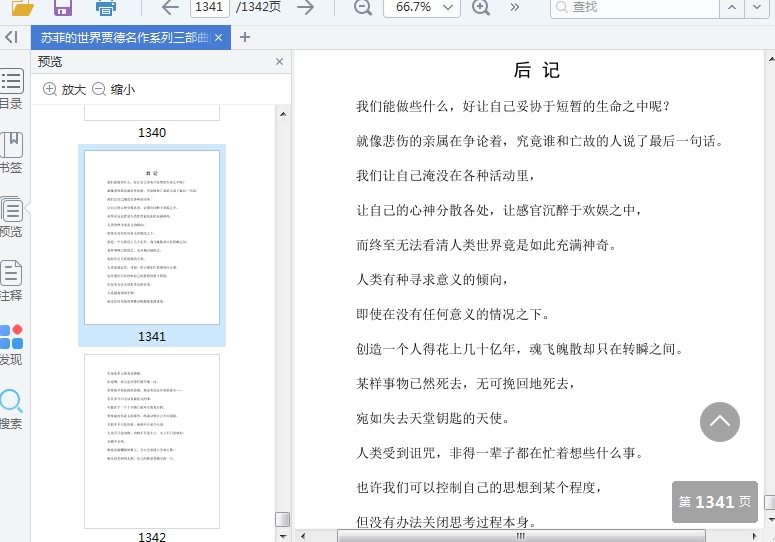Click the /1342页 total page count label
775x542 pixels.
click(258, 7)
